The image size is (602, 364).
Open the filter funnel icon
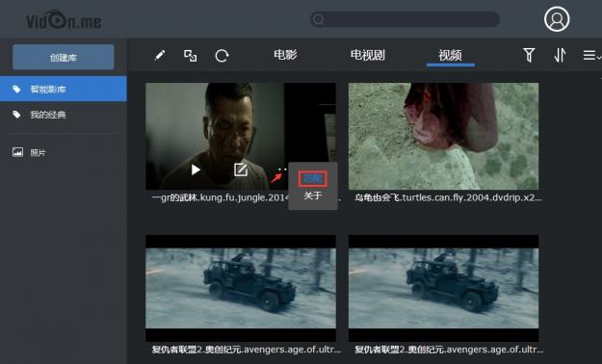click(529, 55)
